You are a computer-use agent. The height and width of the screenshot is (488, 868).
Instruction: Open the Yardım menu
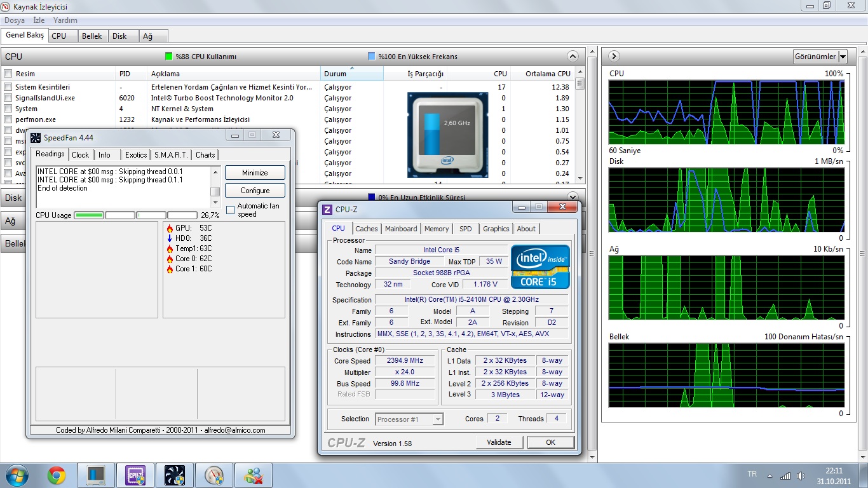[x=65, y=20]
